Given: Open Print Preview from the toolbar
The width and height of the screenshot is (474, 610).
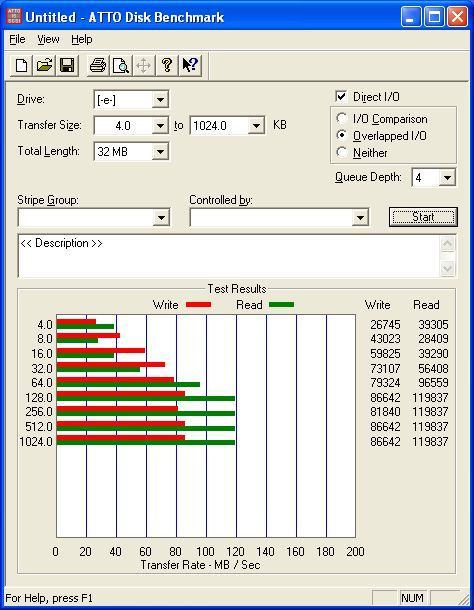Looking at the screenshot, I should click(121, 65).
